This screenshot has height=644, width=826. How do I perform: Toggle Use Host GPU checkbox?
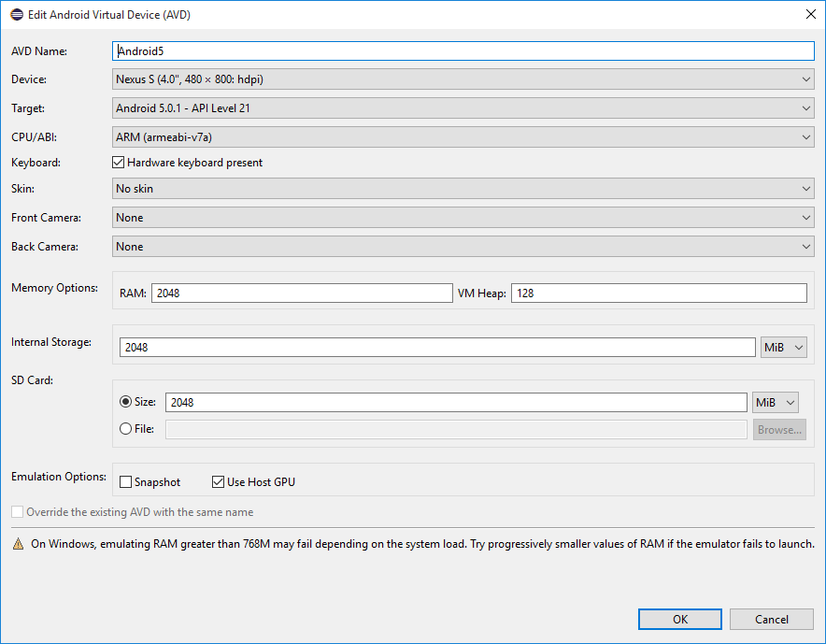pyautogui.click(x=218, y=481)
